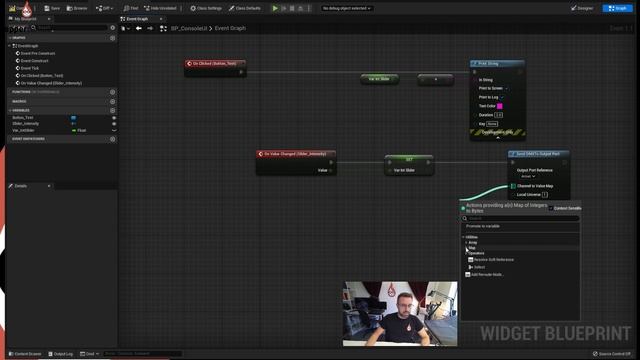Screen dimensions: 640x360
Task: Open Class Defaults
Action: (x=244, y=8)
